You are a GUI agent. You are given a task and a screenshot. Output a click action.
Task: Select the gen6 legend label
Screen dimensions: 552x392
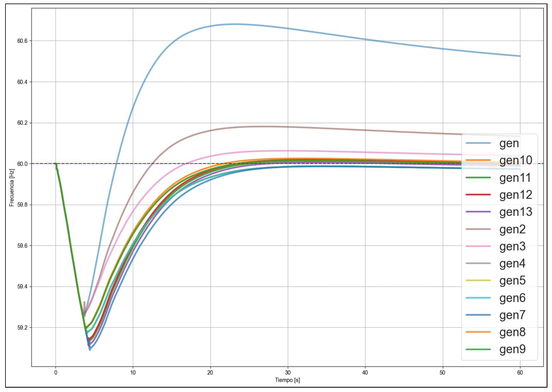pos(512,298)
